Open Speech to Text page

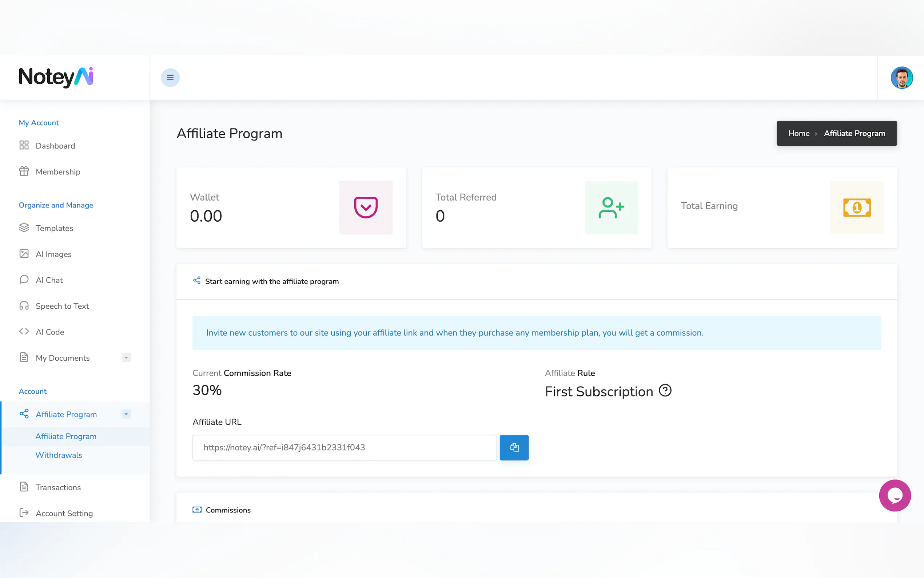(x=62, y=306)
